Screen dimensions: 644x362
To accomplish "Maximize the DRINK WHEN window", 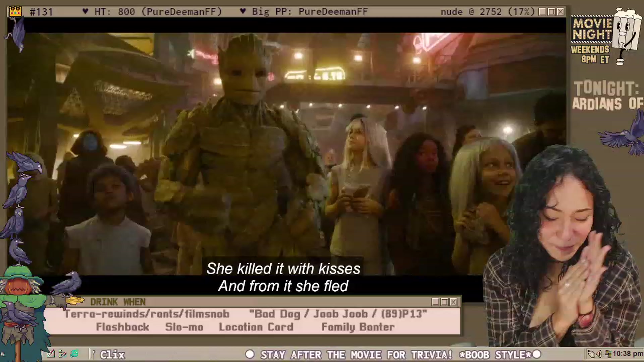I will [444, 302].
